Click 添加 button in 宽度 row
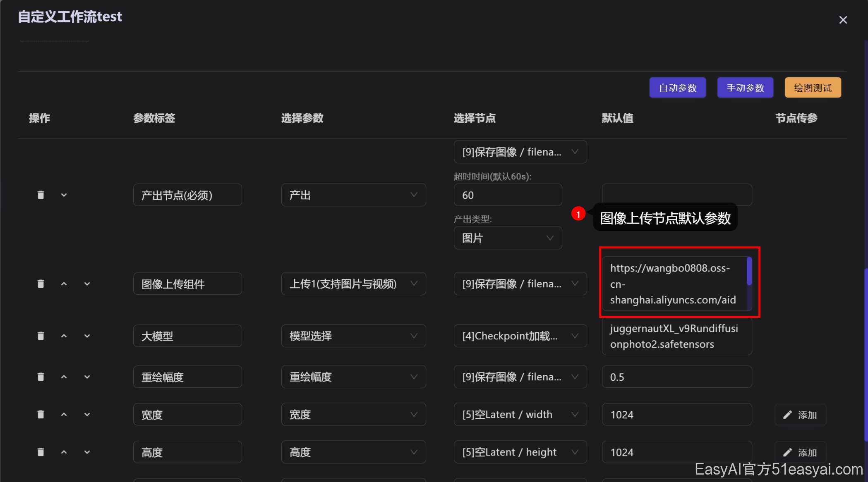 click(x=800, y=415)
